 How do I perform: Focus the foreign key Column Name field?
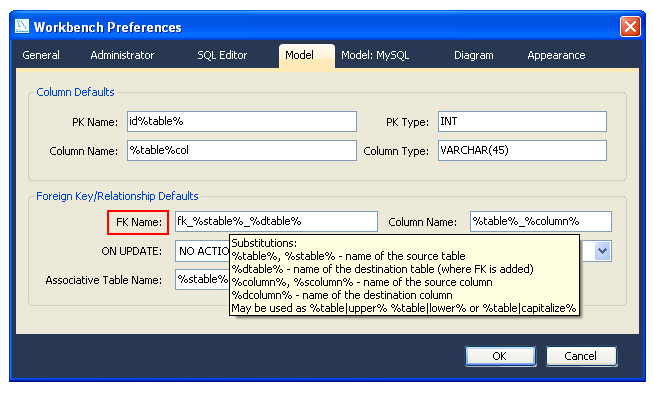[x=540, y=221]
